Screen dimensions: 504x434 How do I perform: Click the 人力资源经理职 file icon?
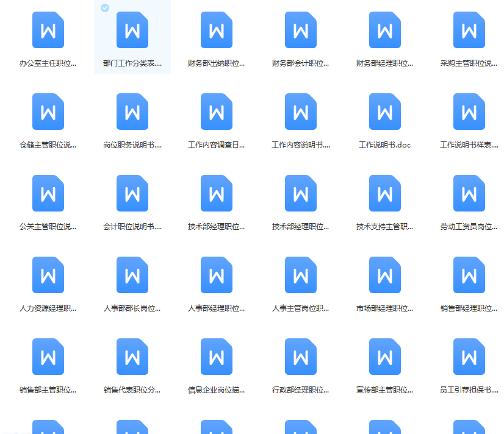pyautogui.click(x=48, y=275)
